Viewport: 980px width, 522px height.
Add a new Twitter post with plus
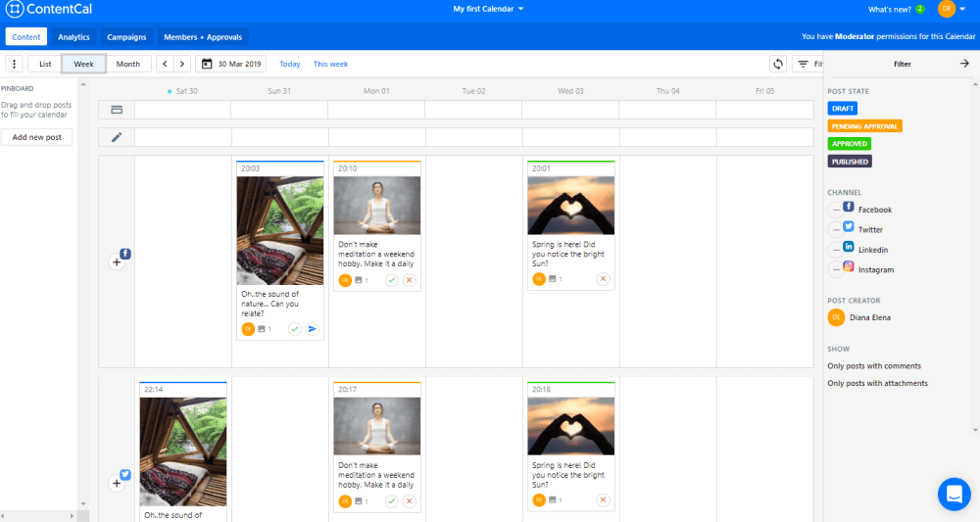[x=117, y=483]
